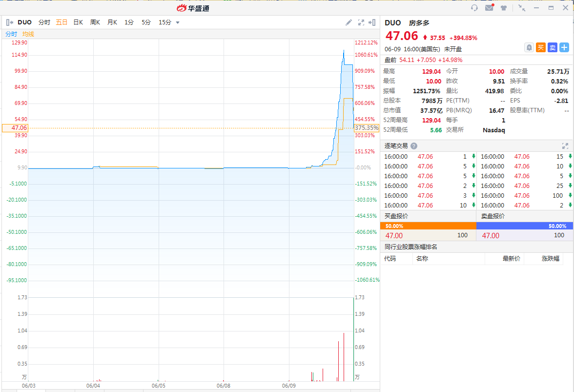Click the 47.06 price marker on chart axis
Image resolution: width=574 pixels, height=392 pixels.
coord(15,128)
